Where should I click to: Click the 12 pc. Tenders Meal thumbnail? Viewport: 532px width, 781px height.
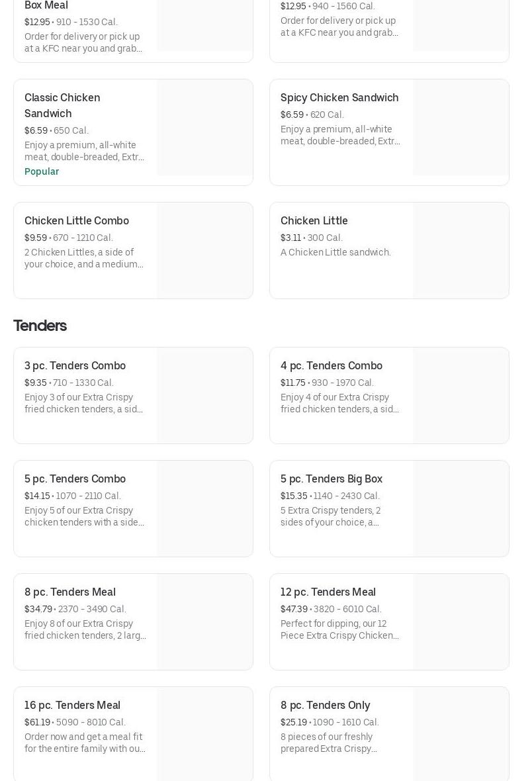click(x=461, y=622)
